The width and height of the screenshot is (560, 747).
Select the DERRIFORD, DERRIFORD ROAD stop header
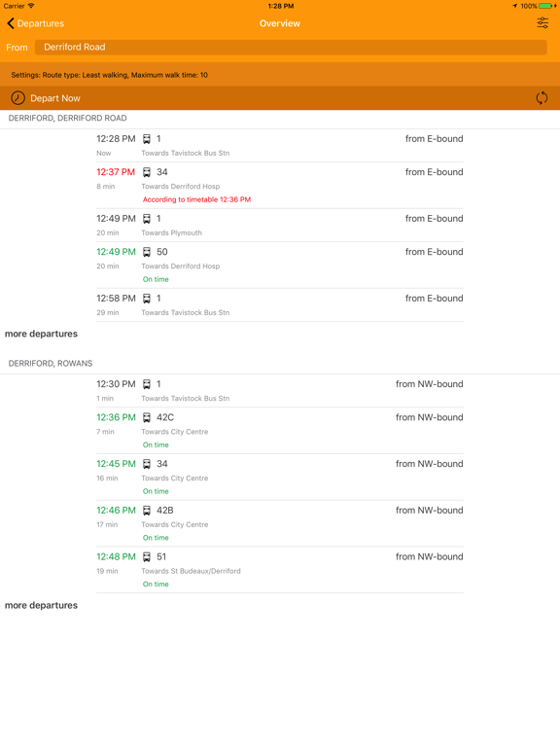coord(68,118)
